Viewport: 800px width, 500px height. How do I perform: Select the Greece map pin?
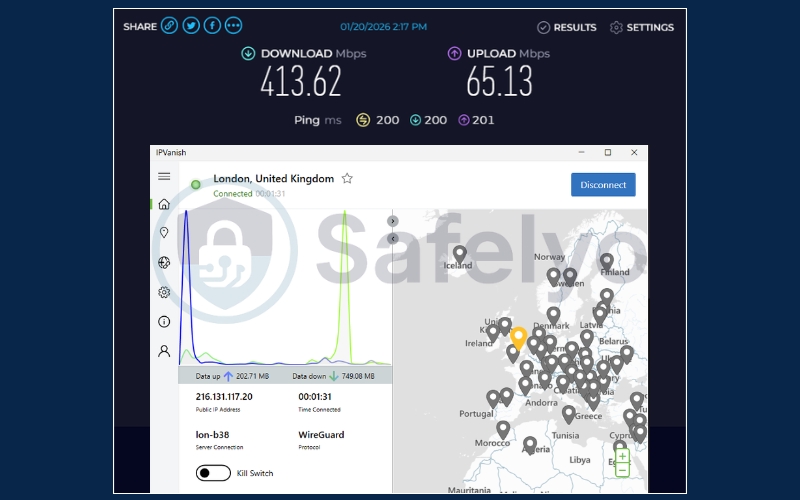coord(569,414)
